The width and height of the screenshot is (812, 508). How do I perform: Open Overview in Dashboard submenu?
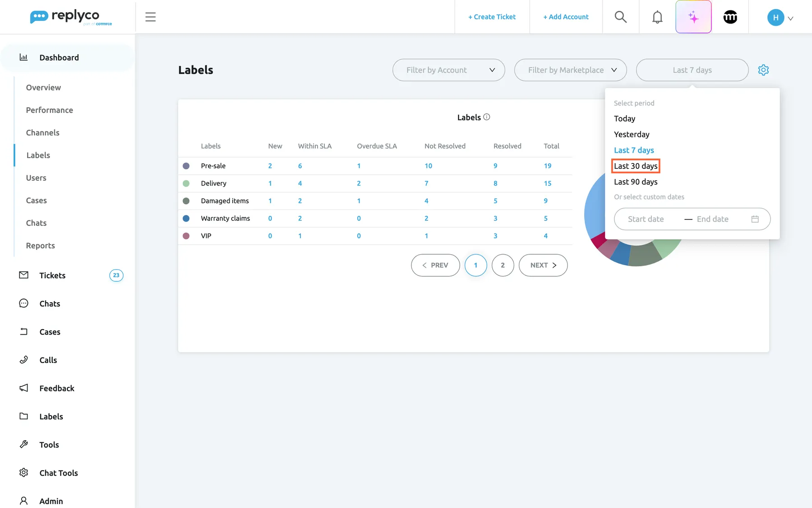pyautogui.click(x=43, y=88)
